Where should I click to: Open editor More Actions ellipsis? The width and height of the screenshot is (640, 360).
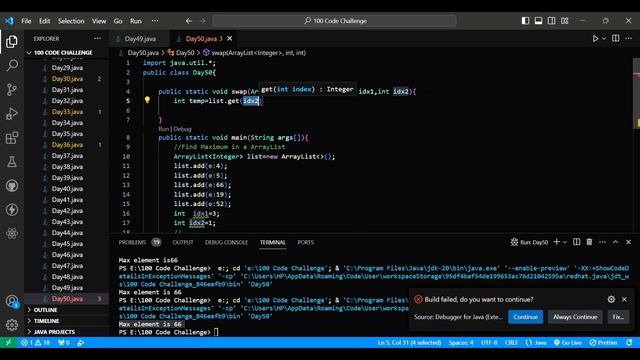[629, 38]
